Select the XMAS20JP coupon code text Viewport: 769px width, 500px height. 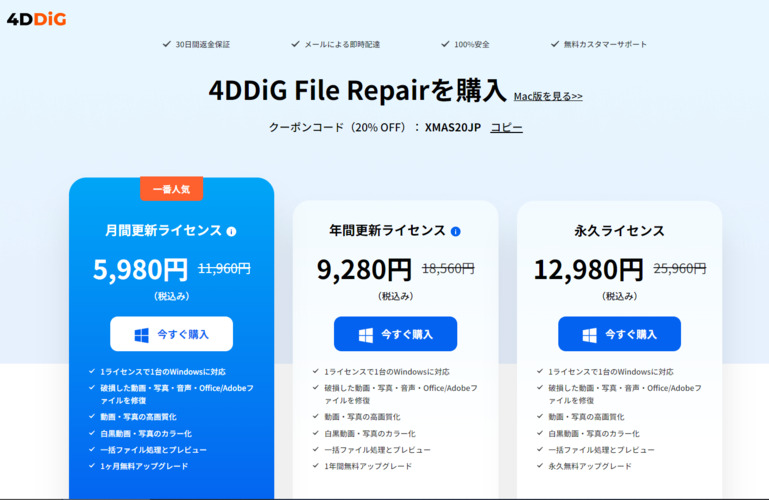tap(453, 127)
